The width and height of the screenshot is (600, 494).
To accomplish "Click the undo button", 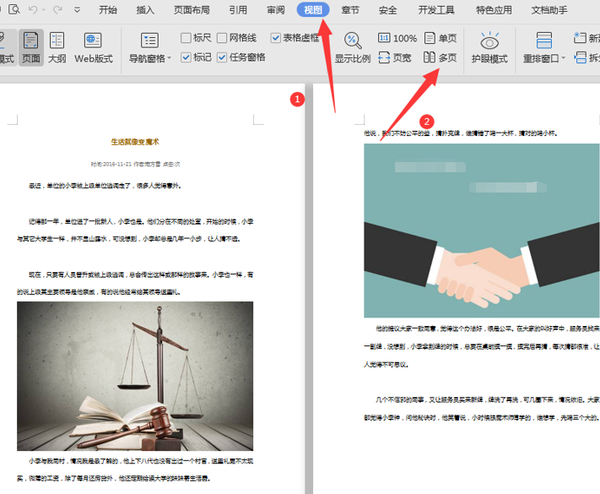I will click(33, 10).
